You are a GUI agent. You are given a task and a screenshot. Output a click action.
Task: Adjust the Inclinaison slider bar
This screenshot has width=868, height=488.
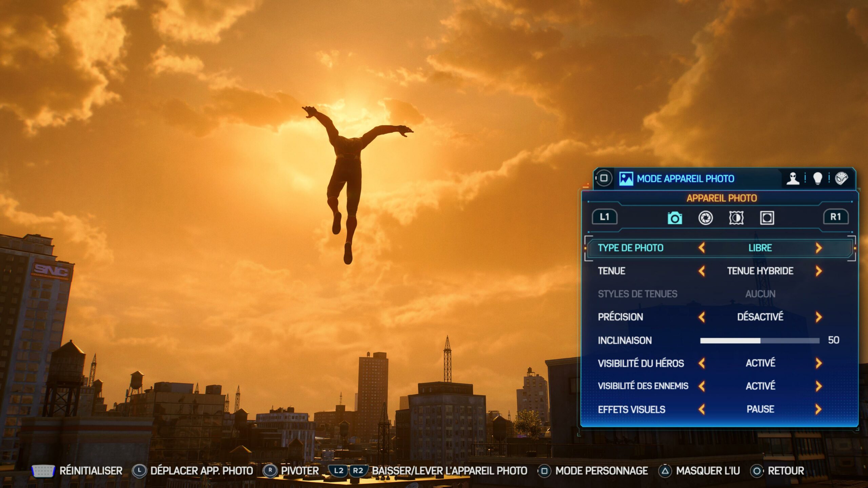coord(760,340)
